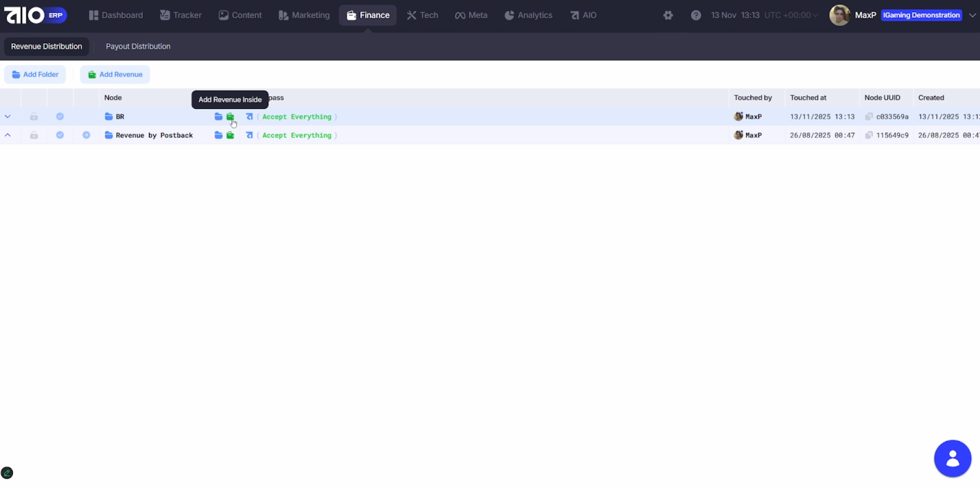Screen dimensions: 980x489
Task: Toggle enabled checkmark for BR node
Action: click(x=60, y=116)
